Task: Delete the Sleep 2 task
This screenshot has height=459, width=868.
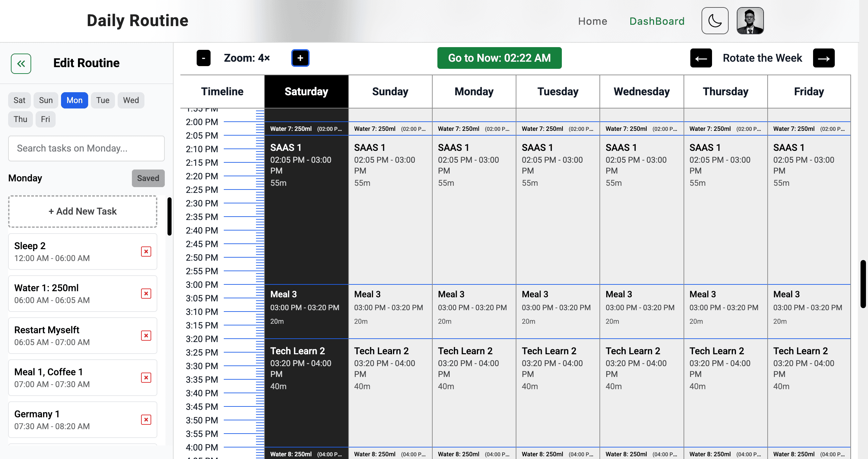Action: tap(146, 252)
